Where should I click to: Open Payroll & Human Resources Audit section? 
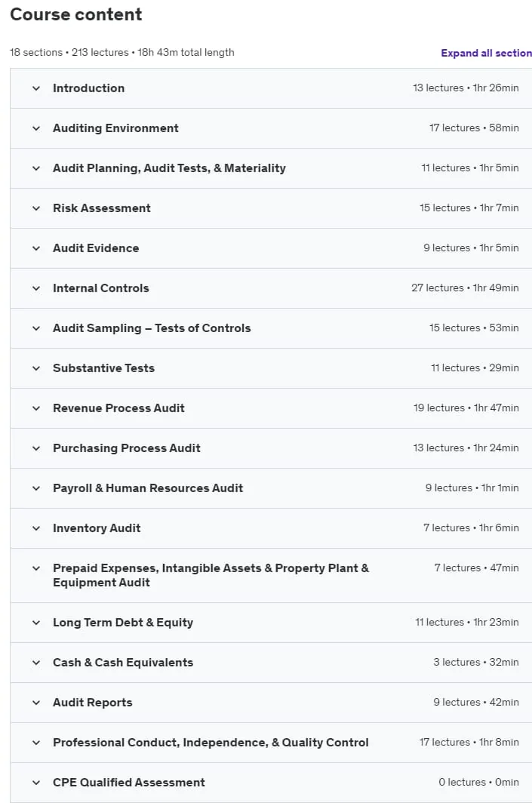(271, 488)
